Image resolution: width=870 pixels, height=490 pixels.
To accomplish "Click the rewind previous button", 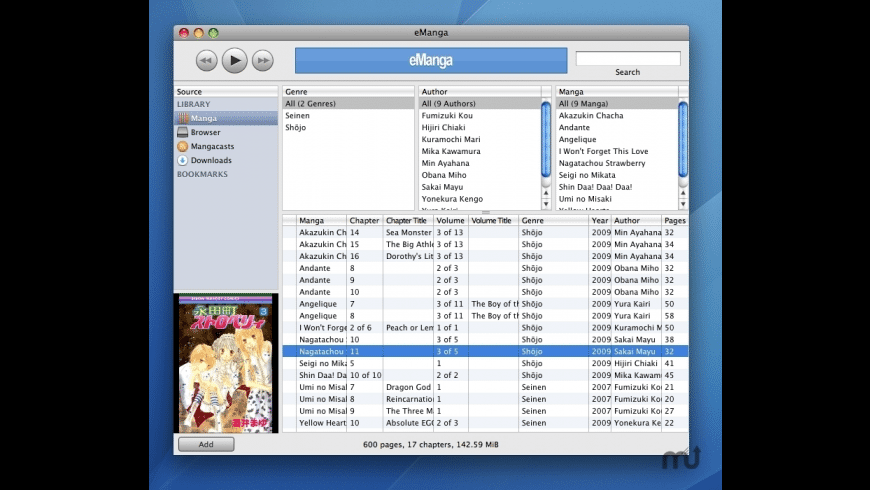I will pyautogui.click(x=206, y=62).
